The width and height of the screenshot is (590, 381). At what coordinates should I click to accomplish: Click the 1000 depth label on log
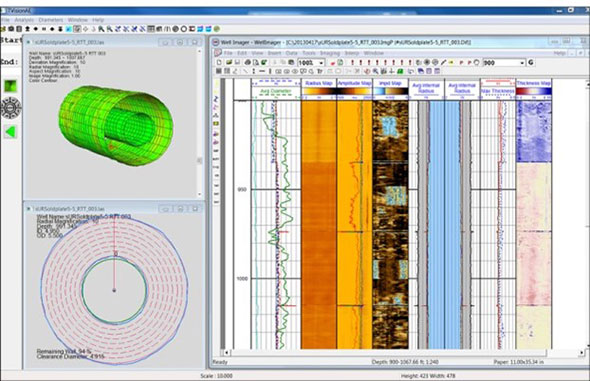point(242,279)
